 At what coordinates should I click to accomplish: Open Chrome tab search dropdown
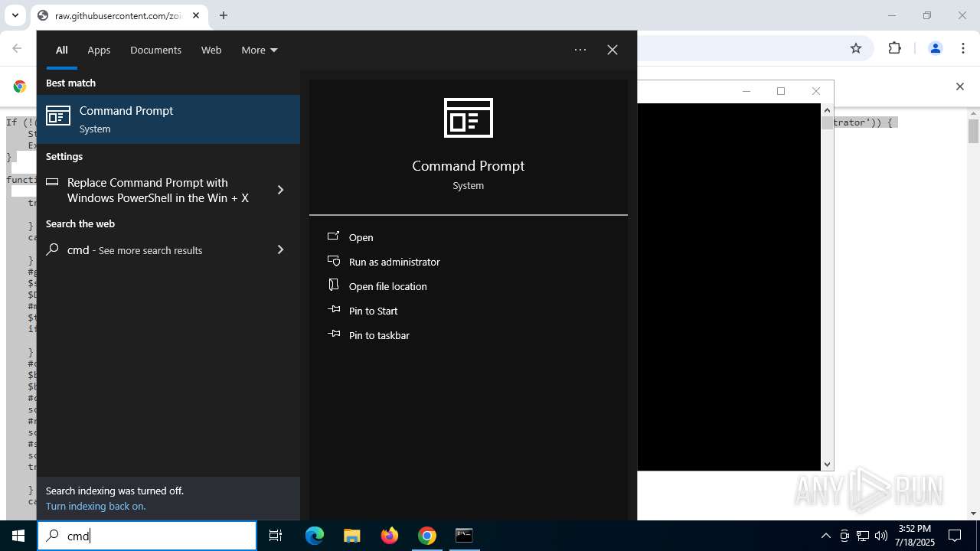click(x=15, y=15)
